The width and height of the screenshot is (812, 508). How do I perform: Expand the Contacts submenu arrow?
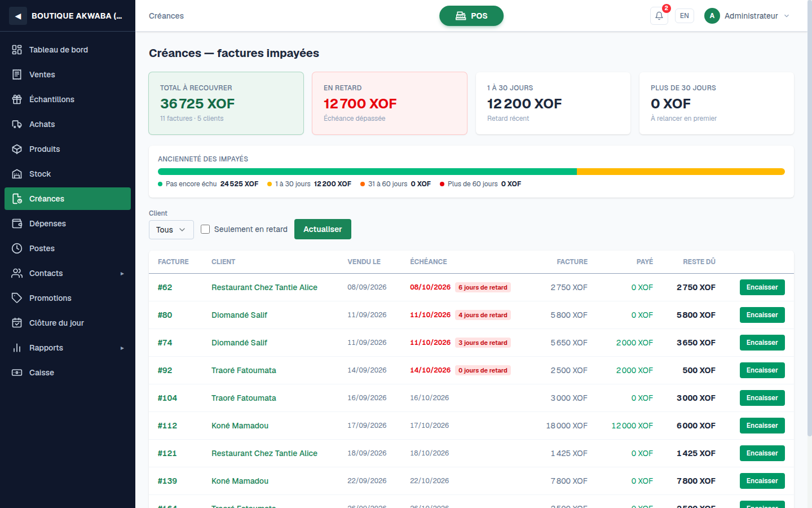[x=122, y=274]
